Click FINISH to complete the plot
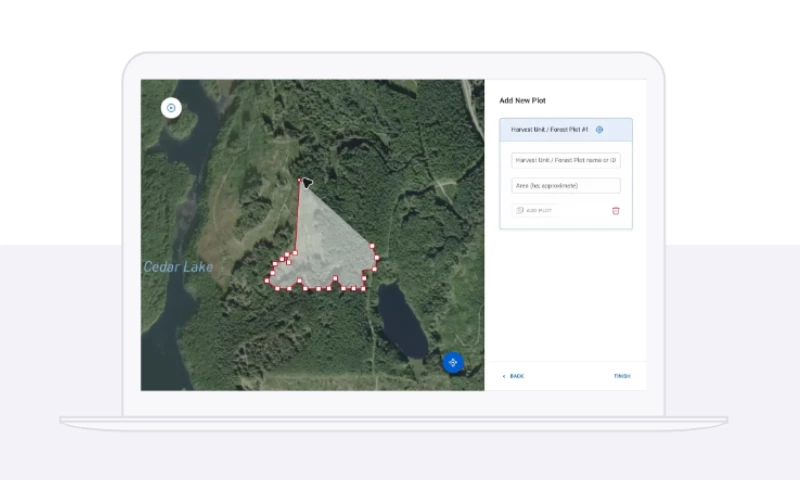The image size is (800, 480). point(621,376)
